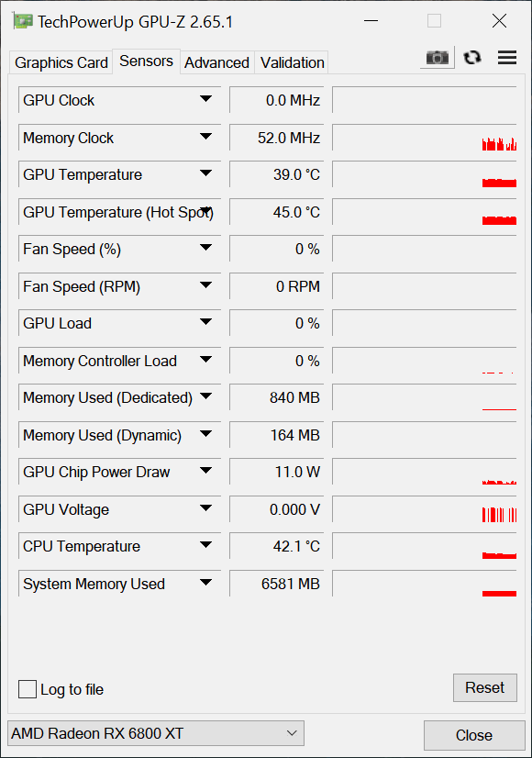The width and height of the screenshot is (532, 758).
Task: Click the Close button at the bottom
Action: (474, 735)
